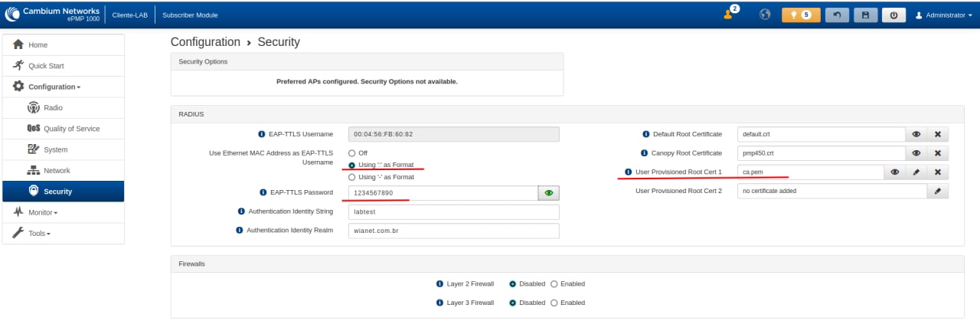Set Layer 2 Firewall to Disabled
Viewport: 980px width, 331px height.
coord(512,283)
